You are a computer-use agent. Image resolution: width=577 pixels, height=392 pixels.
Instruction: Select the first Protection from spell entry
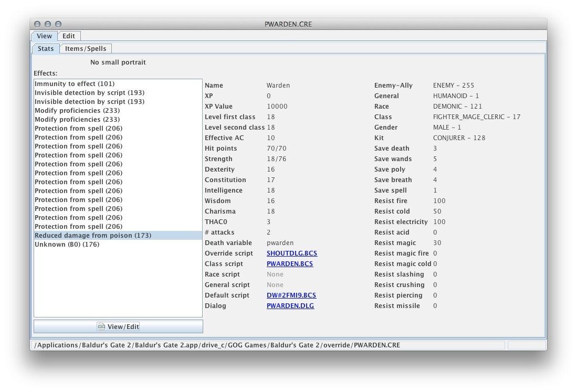tap(78, 129)
